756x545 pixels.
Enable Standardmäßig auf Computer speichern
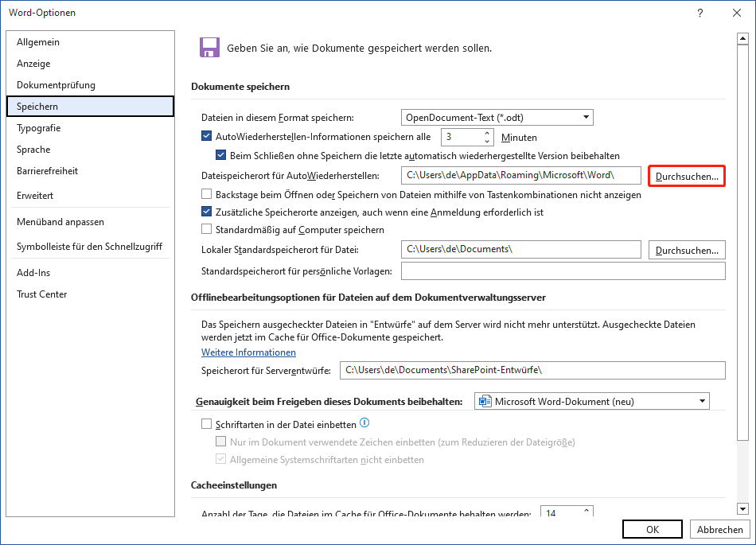(x=206, y=229)
